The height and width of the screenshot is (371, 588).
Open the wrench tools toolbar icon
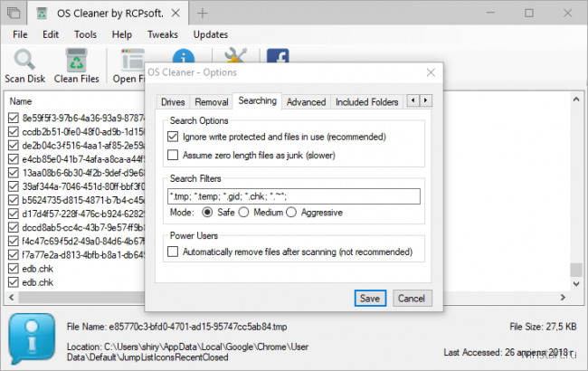coord(235,55)
